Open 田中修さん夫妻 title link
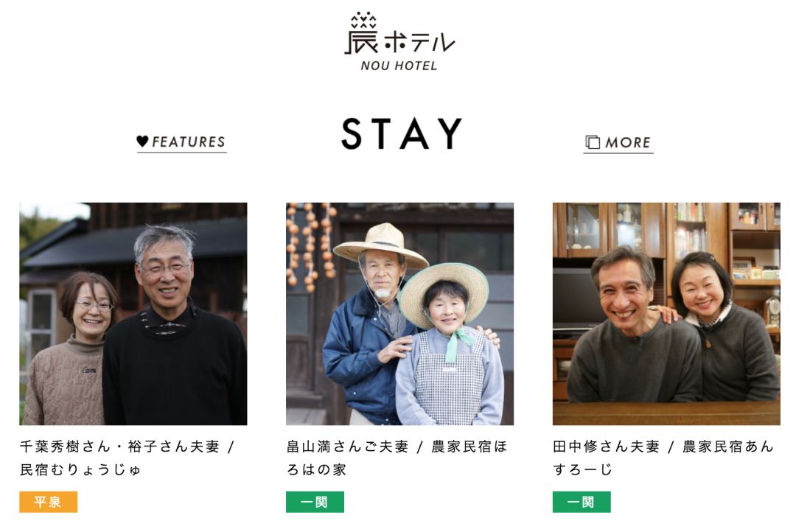 pos(606,447)
